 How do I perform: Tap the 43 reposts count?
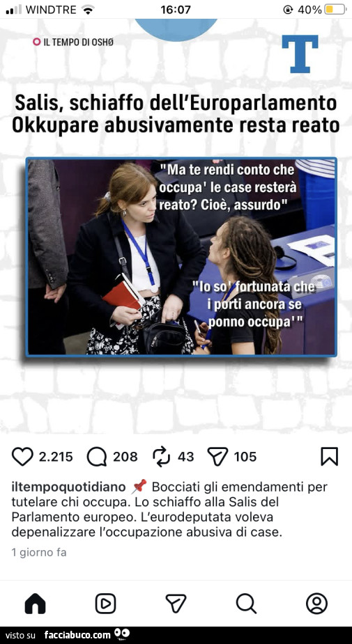[185, 457]
